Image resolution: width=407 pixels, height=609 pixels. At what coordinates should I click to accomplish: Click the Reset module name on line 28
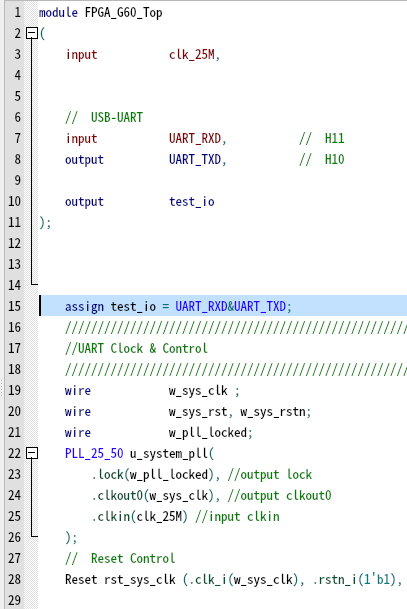81,579
